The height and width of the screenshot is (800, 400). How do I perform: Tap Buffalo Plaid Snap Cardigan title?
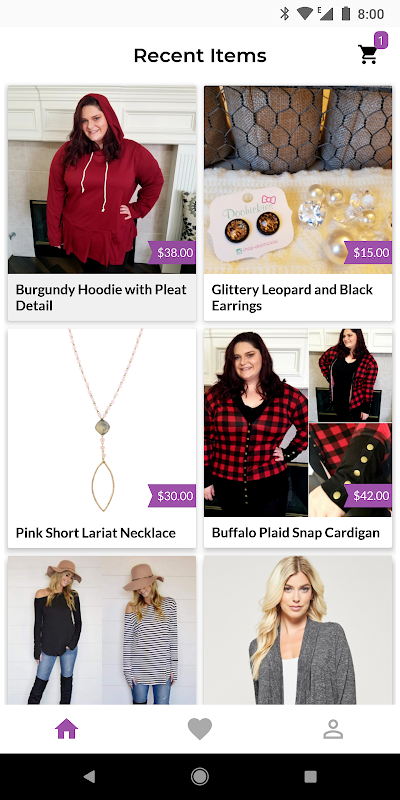[295, 533]
